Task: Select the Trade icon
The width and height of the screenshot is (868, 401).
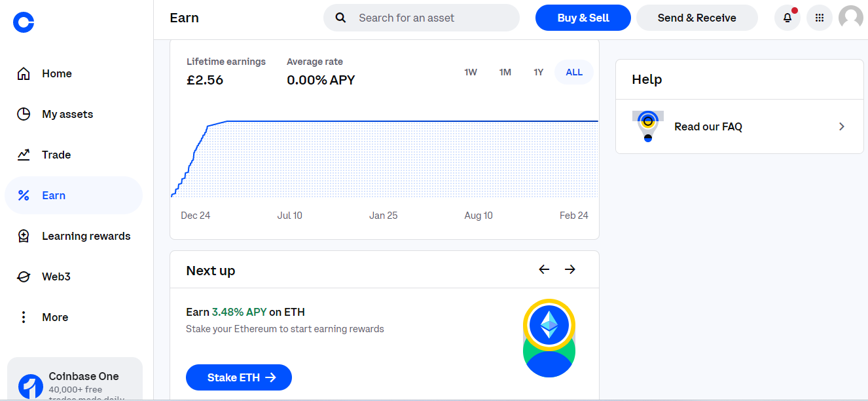Action: click(24, 155)
